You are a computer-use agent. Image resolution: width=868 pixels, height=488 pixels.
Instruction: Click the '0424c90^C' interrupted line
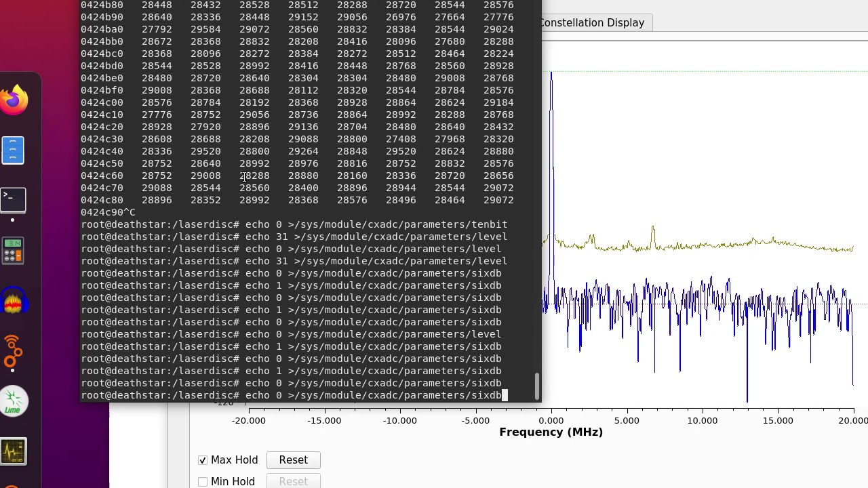tap(108, 212)
